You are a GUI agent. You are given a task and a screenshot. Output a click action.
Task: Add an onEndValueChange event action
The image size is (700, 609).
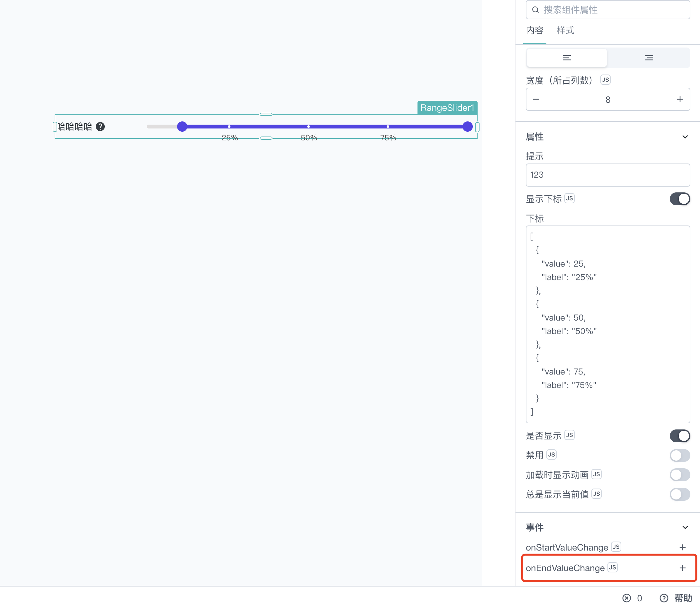pyautogui.click(x=682, y=568)
